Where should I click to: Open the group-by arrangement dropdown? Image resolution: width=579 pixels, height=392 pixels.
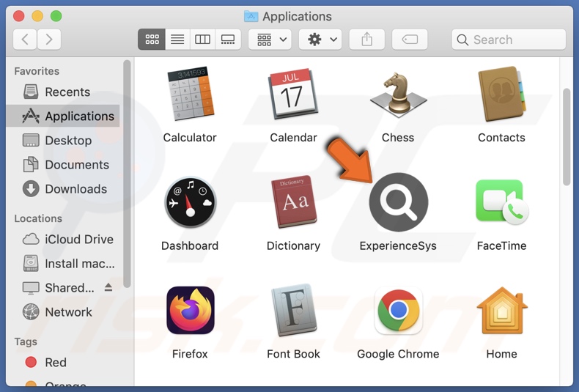click(270, 39)
